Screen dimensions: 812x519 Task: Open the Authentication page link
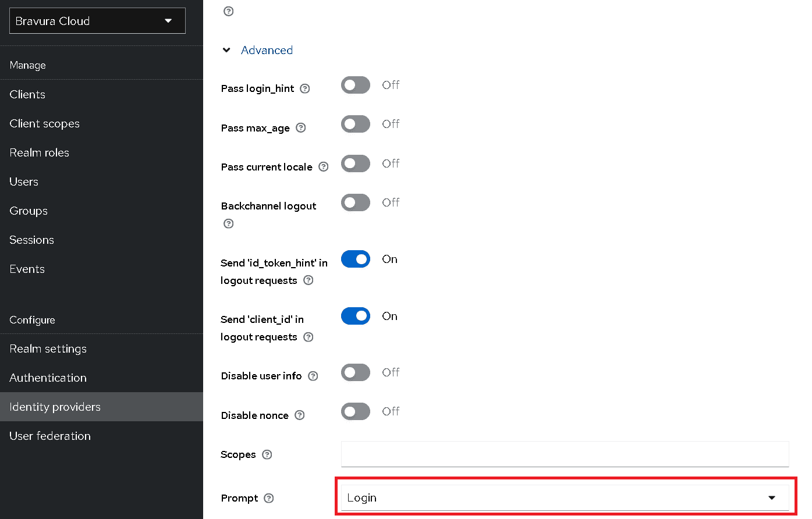tap(48, 378)
